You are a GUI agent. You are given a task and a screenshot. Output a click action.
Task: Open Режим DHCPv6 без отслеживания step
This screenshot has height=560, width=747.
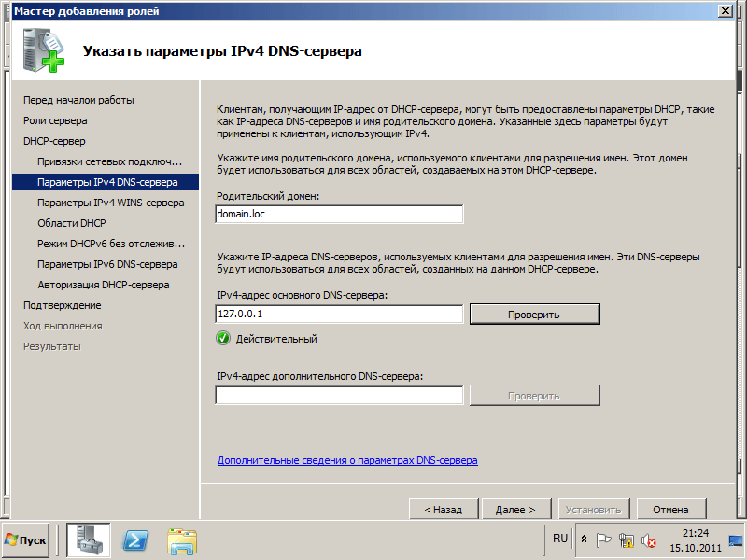pyautogui.click(x=111, y=244)
